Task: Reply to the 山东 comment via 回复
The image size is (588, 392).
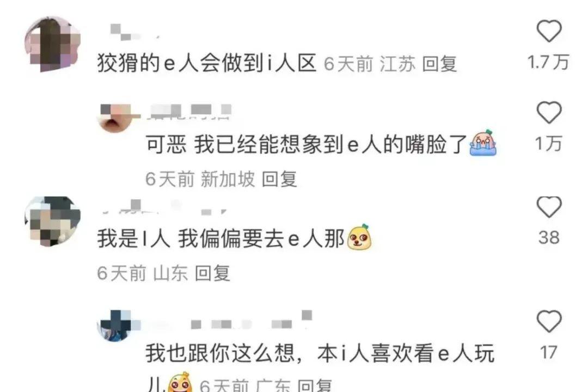Action: click(213, 273)
